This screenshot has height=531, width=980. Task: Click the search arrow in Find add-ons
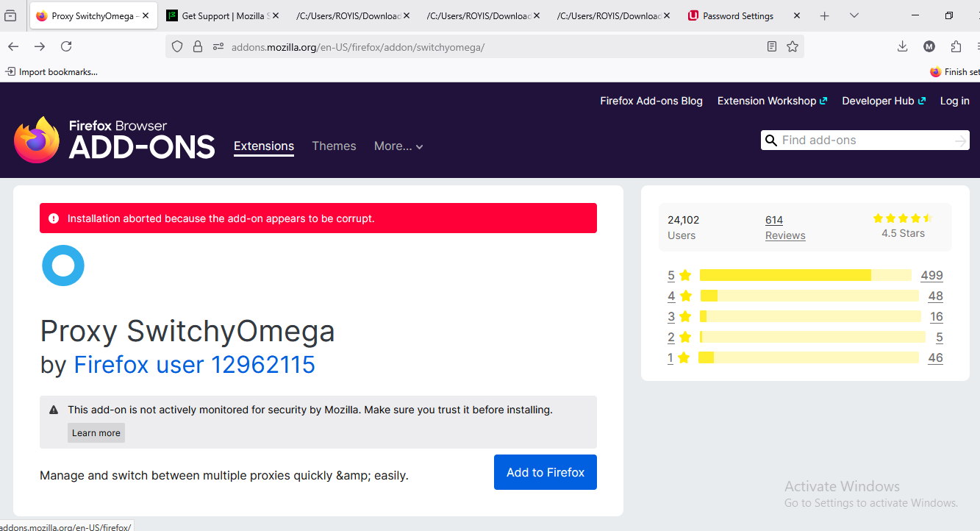960,140
